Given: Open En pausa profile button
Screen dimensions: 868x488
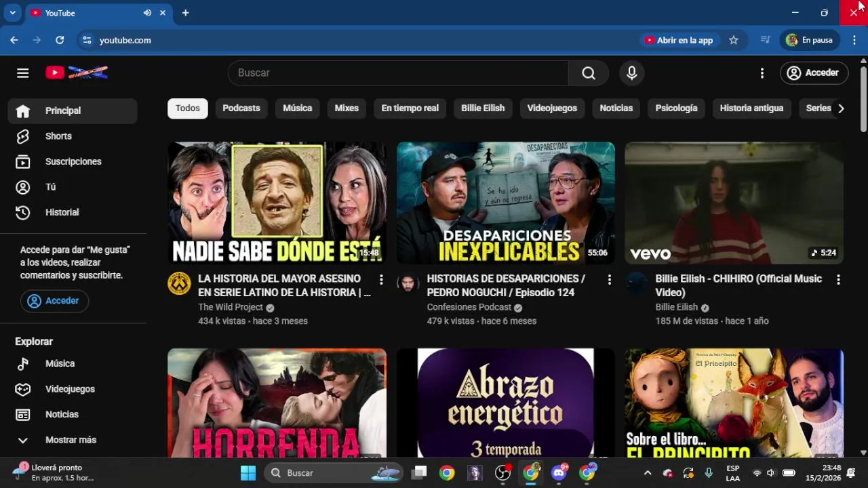Looking at the screenshot, I should coord(810,40).
